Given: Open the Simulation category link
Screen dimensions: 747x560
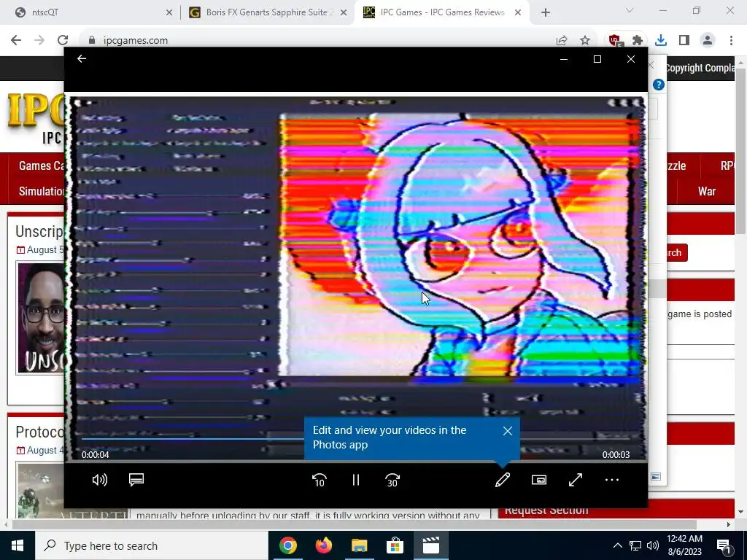Looking at the screenshot, I should coord(42,192).
